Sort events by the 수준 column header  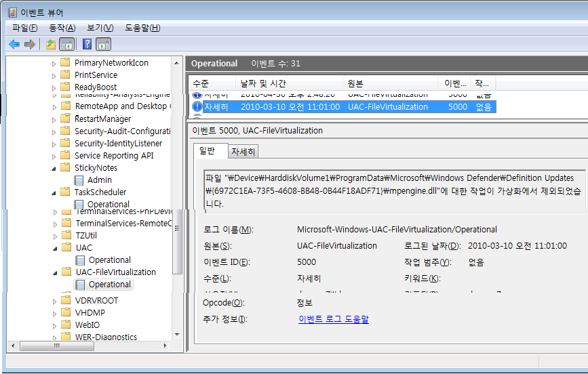[212, 83]
